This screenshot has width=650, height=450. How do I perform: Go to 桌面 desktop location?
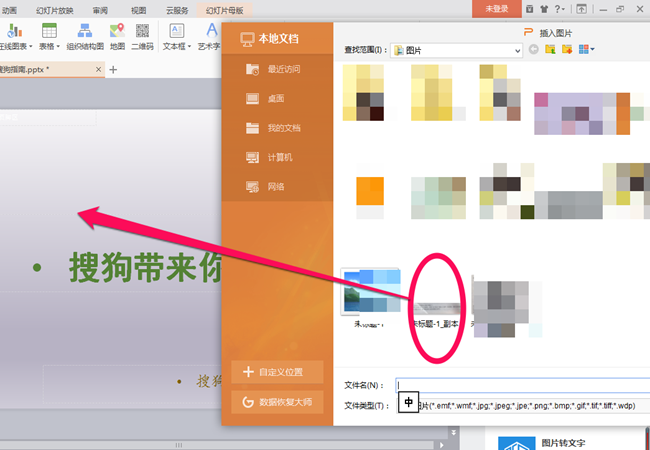coord(277,99)
